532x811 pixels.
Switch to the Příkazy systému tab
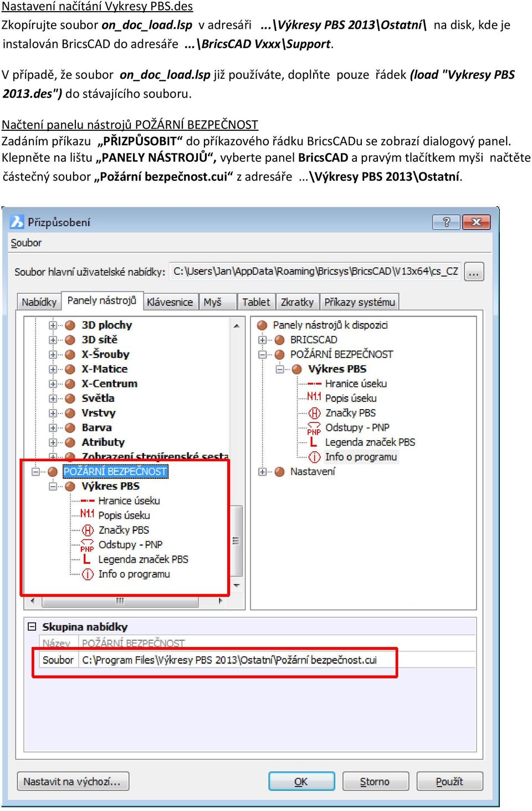click(360, 302)
